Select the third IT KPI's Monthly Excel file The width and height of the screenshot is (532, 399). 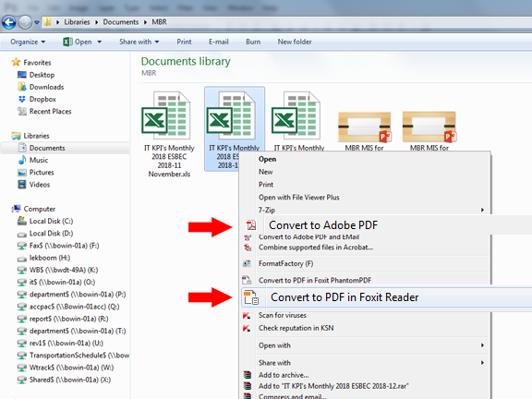tap(298, 120)
